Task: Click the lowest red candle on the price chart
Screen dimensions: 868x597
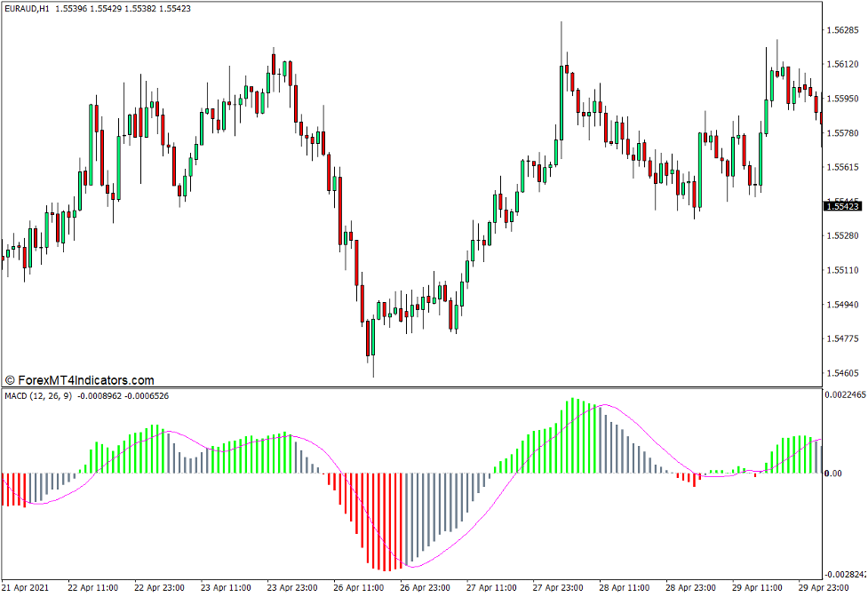Action: [x=368, y=339]
